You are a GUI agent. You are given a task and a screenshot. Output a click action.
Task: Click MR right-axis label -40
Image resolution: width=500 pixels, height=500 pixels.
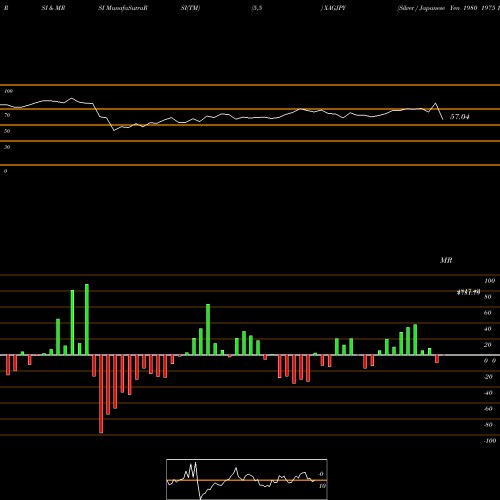[x=488, y=393]
